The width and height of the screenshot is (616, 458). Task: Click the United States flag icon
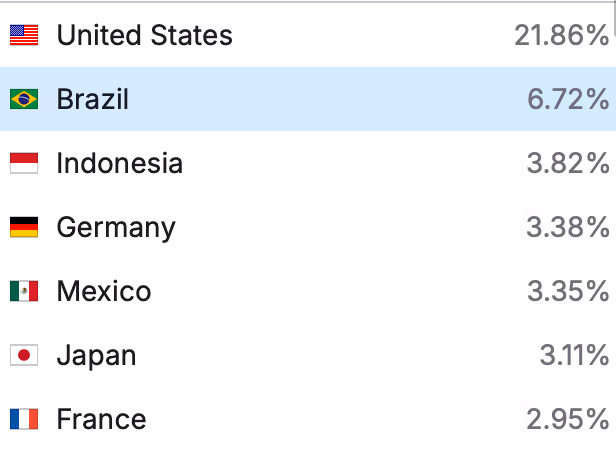point(24,36)
